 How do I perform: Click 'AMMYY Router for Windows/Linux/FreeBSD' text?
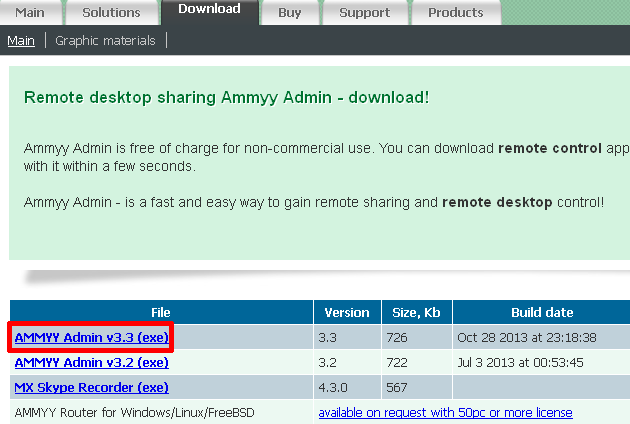click(x=135, y=413)
